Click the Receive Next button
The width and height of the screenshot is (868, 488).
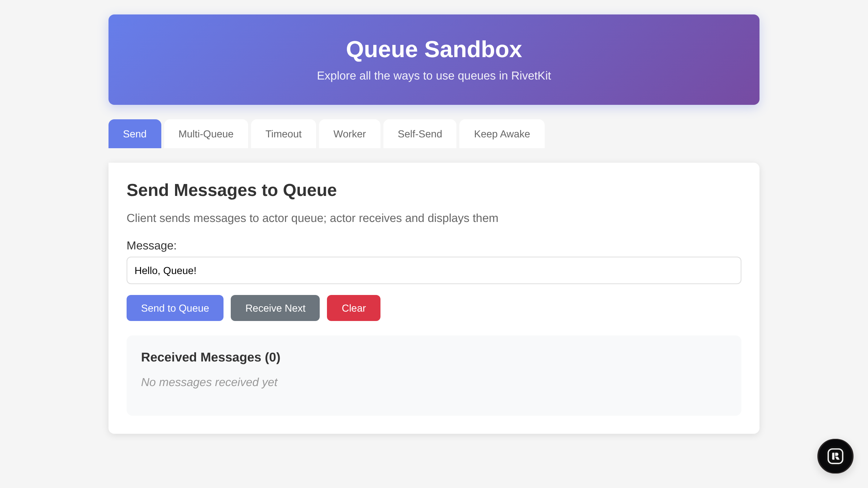coord(275,308)
